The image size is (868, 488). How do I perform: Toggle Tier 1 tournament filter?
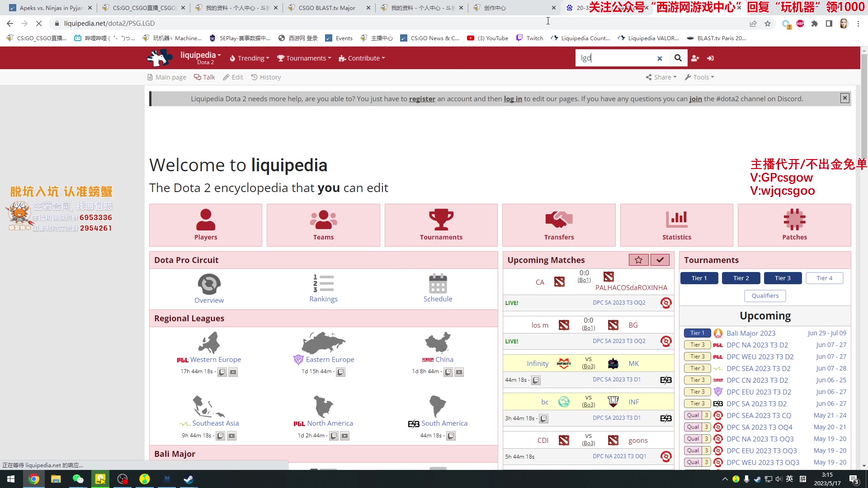pyautogui.click(x=699, y=278)
